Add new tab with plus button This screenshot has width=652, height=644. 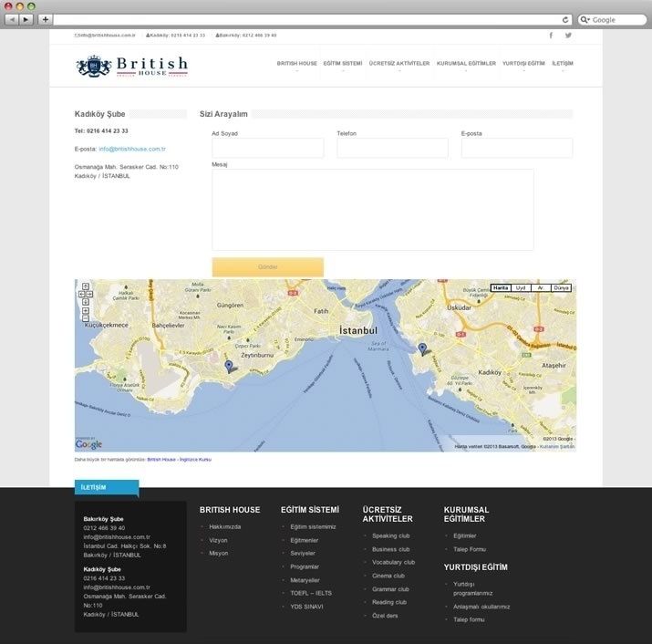tap(45, 19)
